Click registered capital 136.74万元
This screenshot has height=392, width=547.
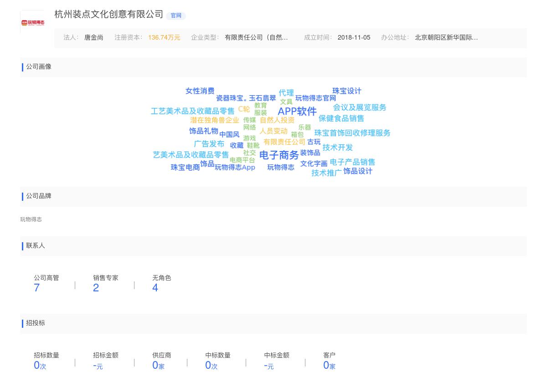point(164,38)
